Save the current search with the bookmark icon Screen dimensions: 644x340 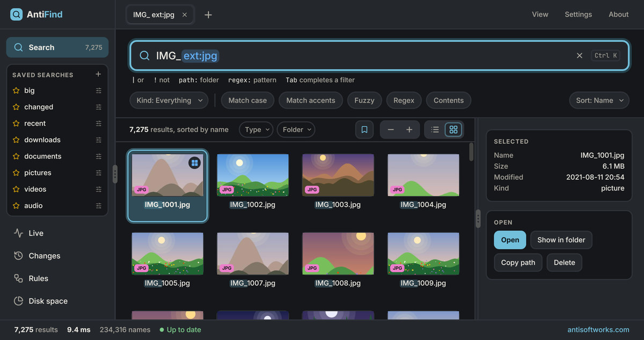(x=364, y=129)
